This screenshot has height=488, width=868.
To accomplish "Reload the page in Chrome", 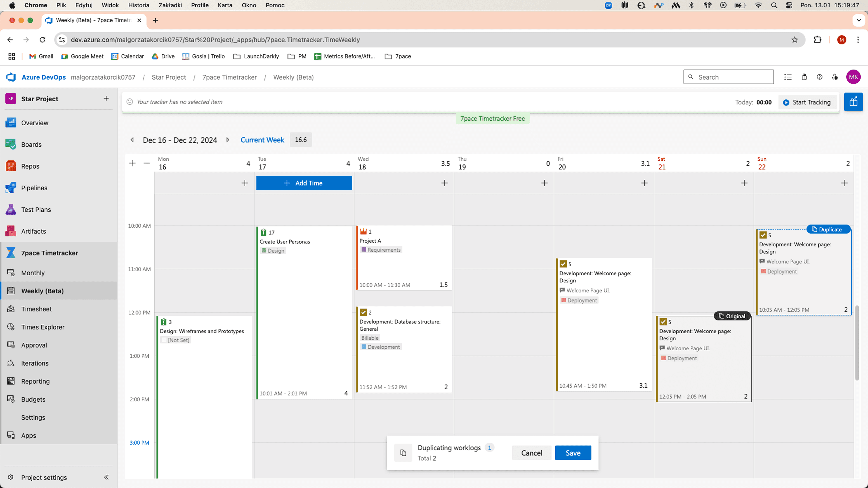I will 42,40.
